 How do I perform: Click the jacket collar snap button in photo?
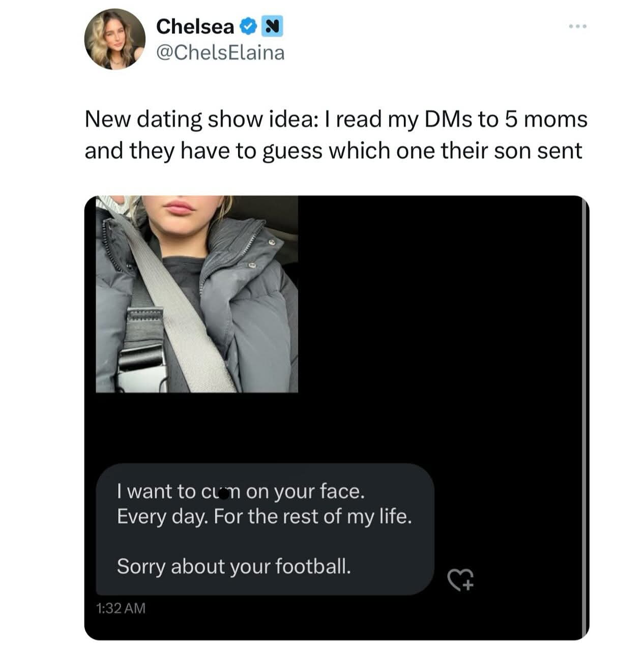point(272,243)
